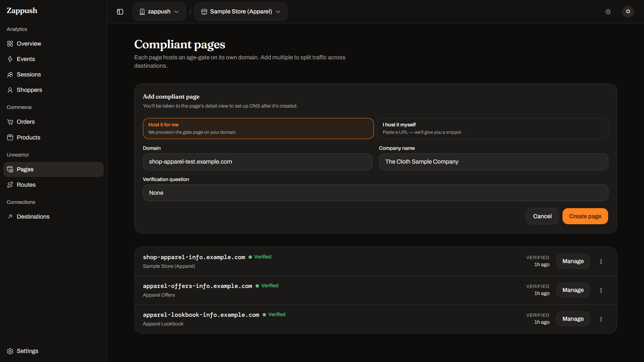Expand the Sample Store (Apparel) dropdown
The width and height of the screenshot is (644, 362).
[x=241, y=12]
